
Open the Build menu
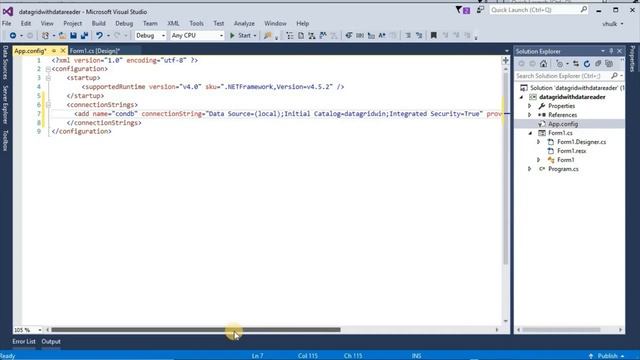[x=98, y=24]
